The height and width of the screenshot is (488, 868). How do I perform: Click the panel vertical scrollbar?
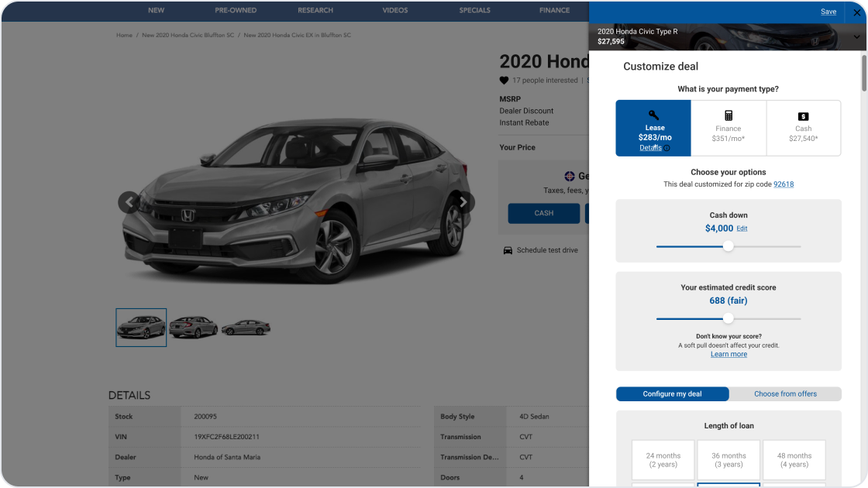(863, 74)
